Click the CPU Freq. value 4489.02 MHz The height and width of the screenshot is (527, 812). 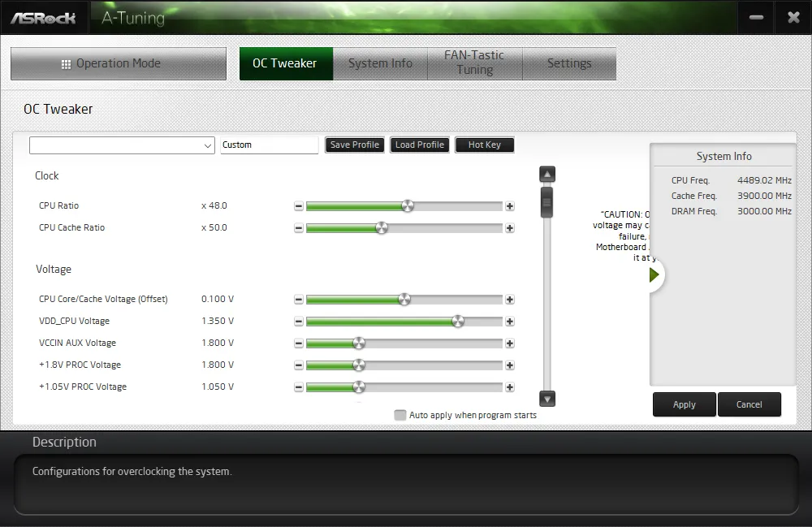pyautogui.click(x=764, y=180)
